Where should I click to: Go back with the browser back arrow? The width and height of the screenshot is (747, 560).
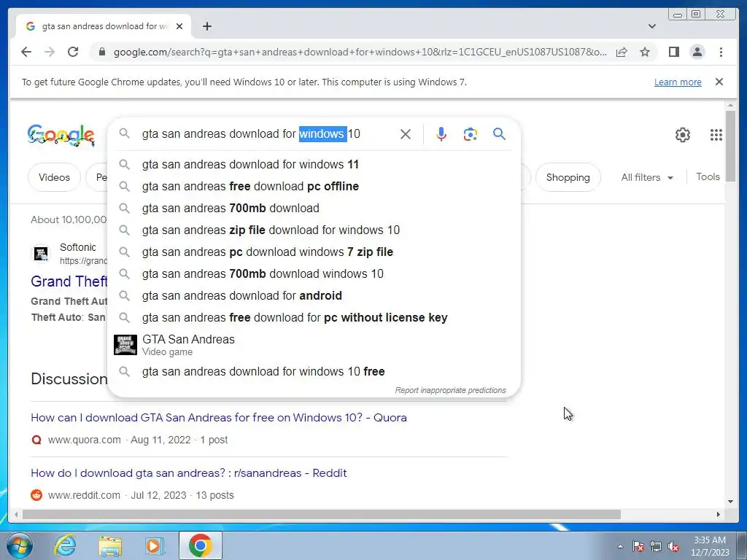pyautogui.click(x=26, y=52)
